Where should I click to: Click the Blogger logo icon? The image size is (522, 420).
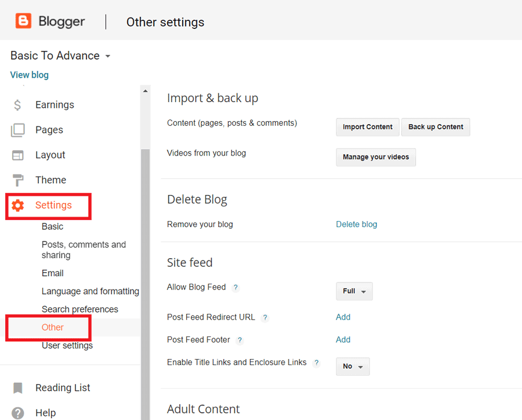23,21
